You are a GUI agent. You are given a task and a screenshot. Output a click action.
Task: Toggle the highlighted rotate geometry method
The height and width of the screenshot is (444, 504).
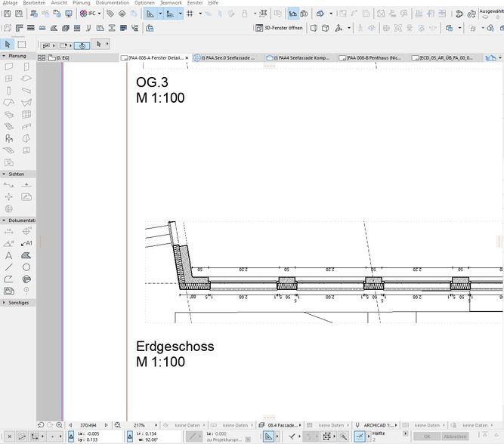[x=82, y=45]
